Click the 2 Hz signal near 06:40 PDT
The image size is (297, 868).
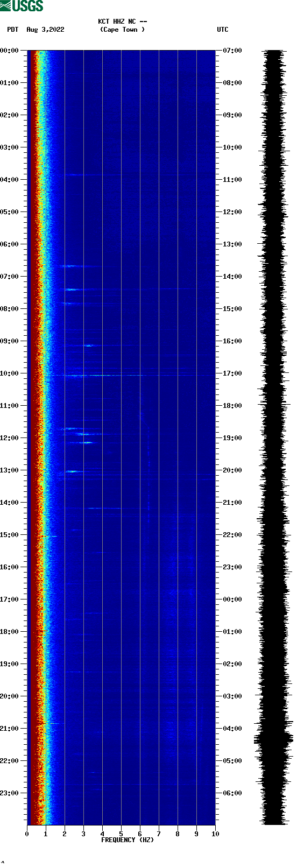tap(72, 266)
